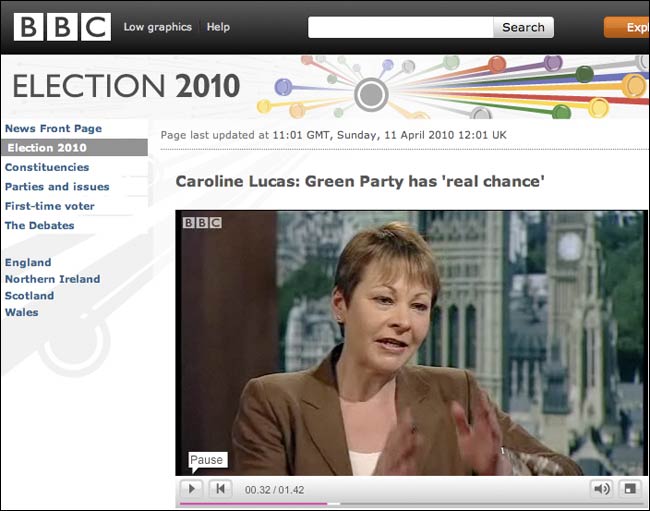The height and width of the screenshot is (511, 650).
Task: Open the Help link in the header
Action: pos(218,27)
